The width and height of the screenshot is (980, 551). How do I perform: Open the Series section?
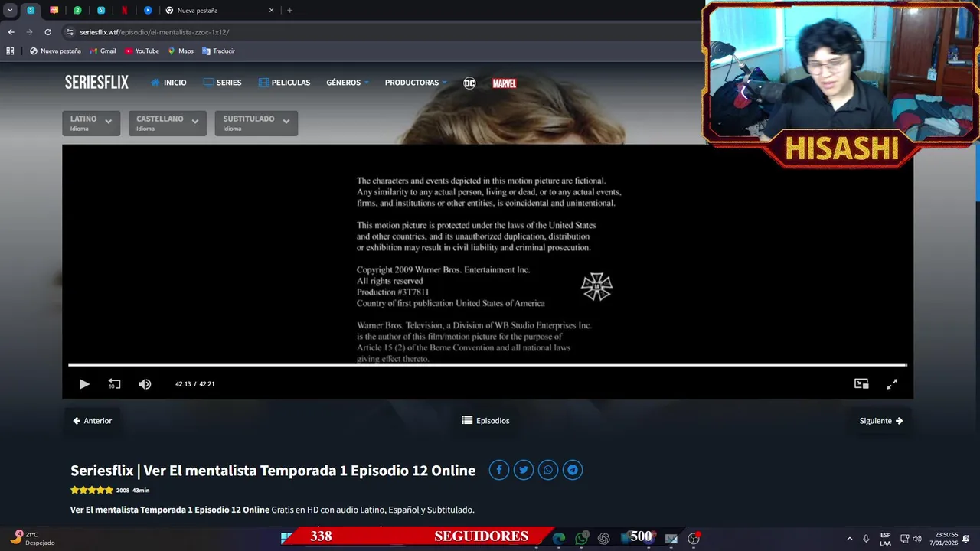(x=222, y=83)
